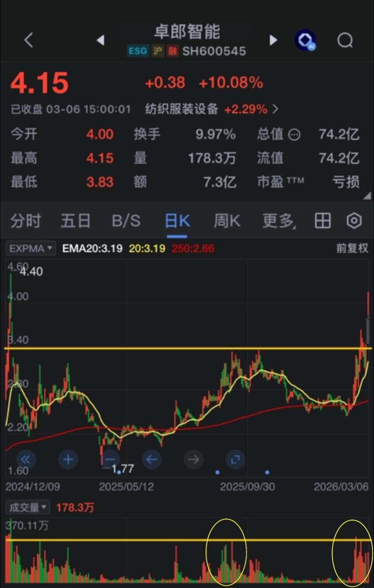The image size is (374, 588).
Task: Open 前复权 adjustment selector
Action: [x=352, y=248]
